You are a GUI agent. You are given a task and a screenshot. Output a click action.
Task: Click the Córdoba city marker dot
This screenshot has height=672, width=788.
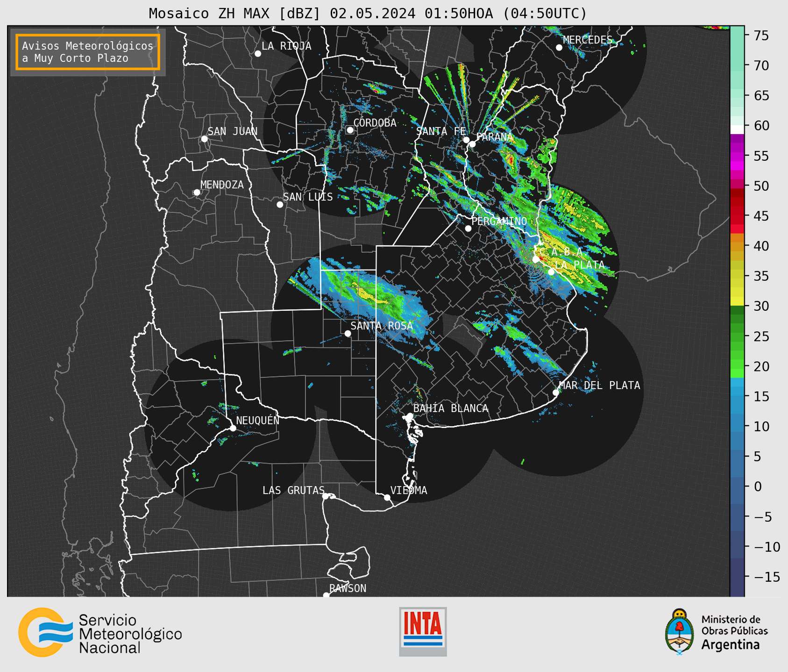(350, 130)
